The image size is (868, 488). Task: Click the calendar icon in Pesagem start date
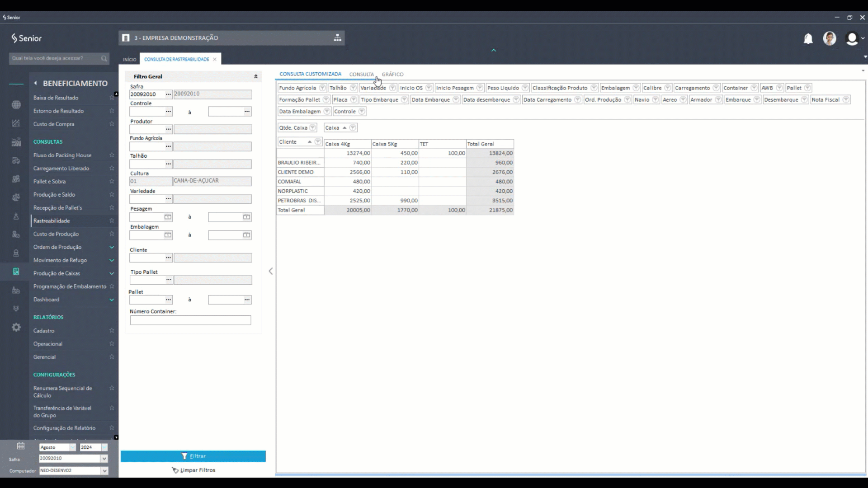tap(168, 217)
